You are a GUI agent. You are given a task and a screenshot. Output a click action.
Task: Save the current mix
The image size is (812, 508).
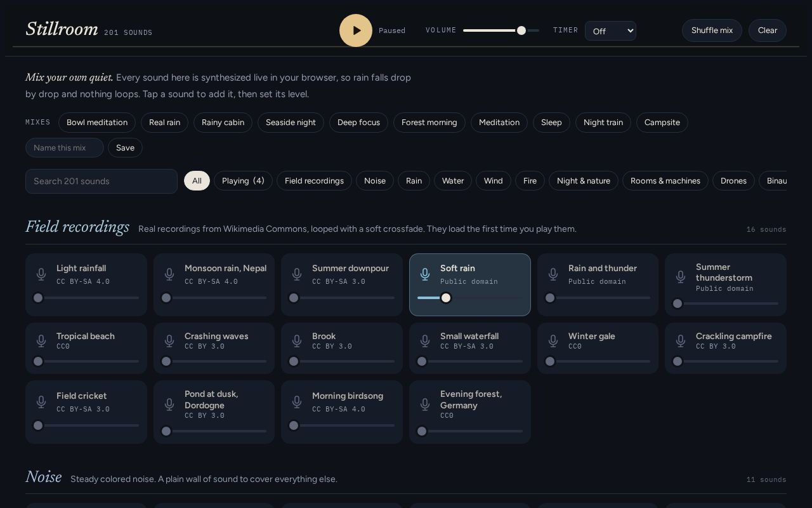(x=125, y=148)
